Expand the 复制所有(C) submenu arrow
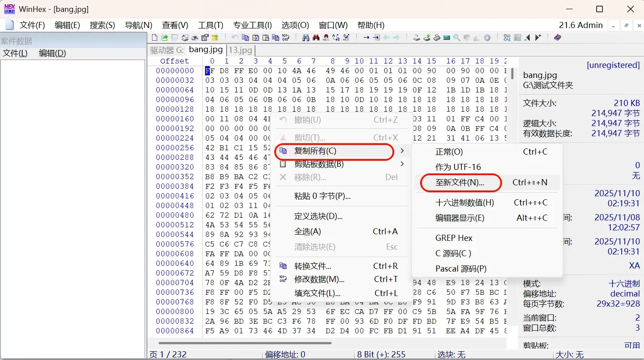 pyautogui.click(x=402, y=151)
